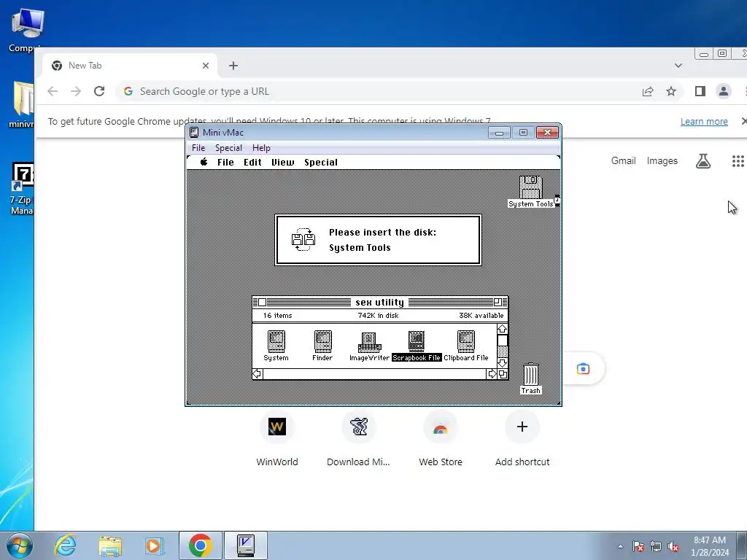Reload the page in Chrome

tap(99, 91)
